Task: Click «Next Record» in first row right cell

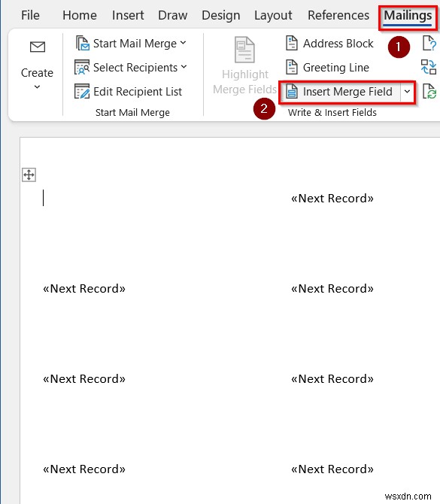Action: (332, 199)
